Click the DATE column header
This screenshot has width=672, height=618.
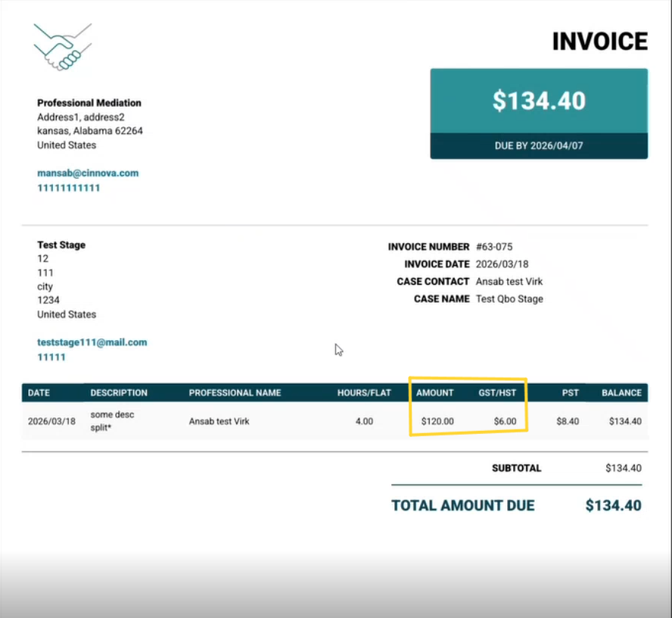[39, 393]
